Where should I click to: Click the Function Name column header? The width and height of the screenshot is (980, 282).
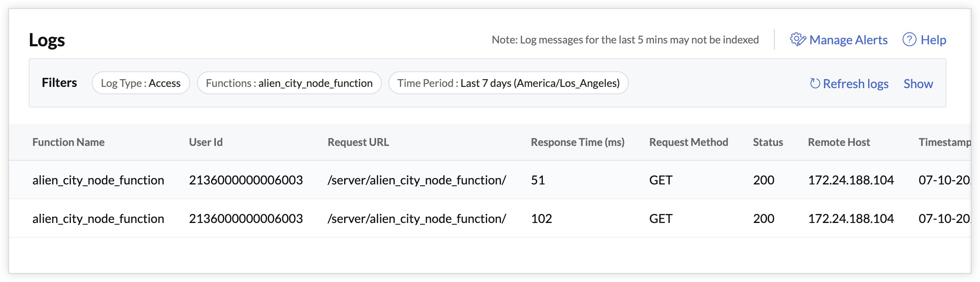pyautogui.click(x=68, y=142)
